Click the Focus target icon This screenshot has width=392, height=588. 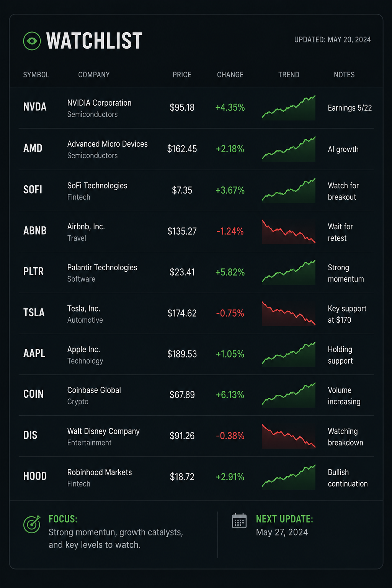coord(32,524)
